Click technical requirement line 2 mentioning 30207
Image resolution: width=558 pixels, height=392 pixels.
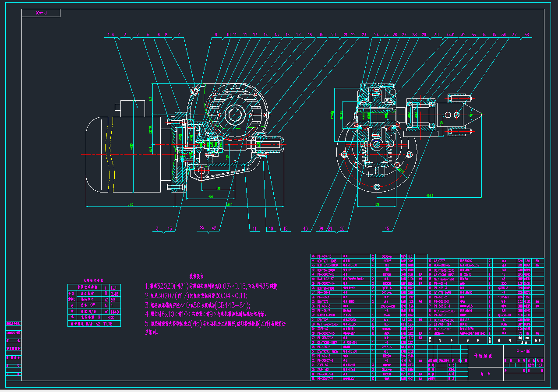point(196,296)
